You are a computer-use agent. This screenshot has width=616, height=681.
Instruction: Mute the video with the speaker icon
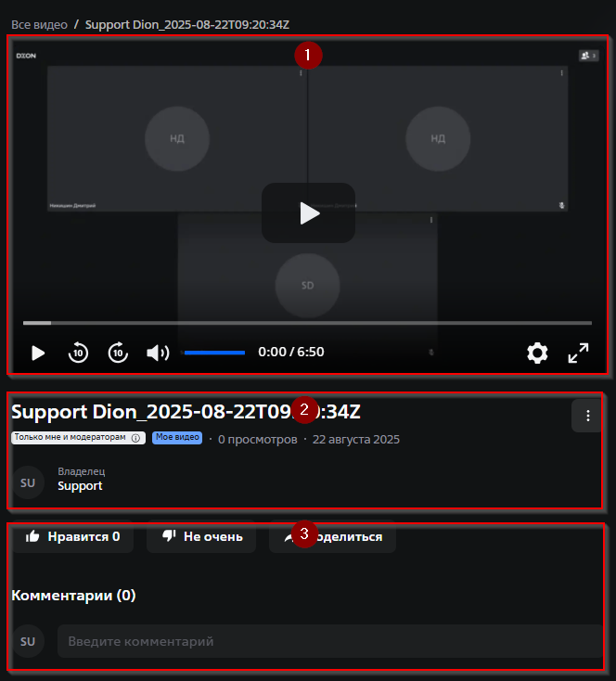coord(158,353)
